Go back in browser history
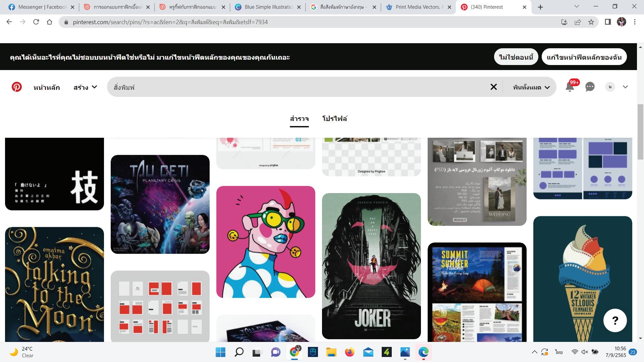The image size is (644, 362). click(9, 22)
